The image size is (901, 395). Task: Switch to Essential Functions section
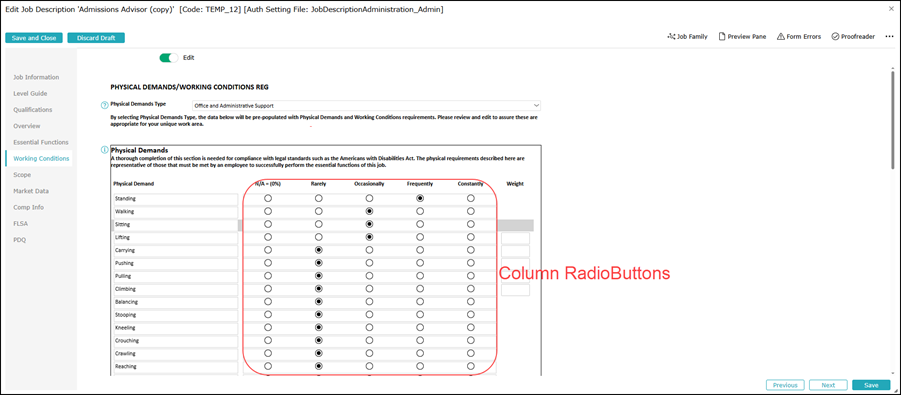[41, 142]
